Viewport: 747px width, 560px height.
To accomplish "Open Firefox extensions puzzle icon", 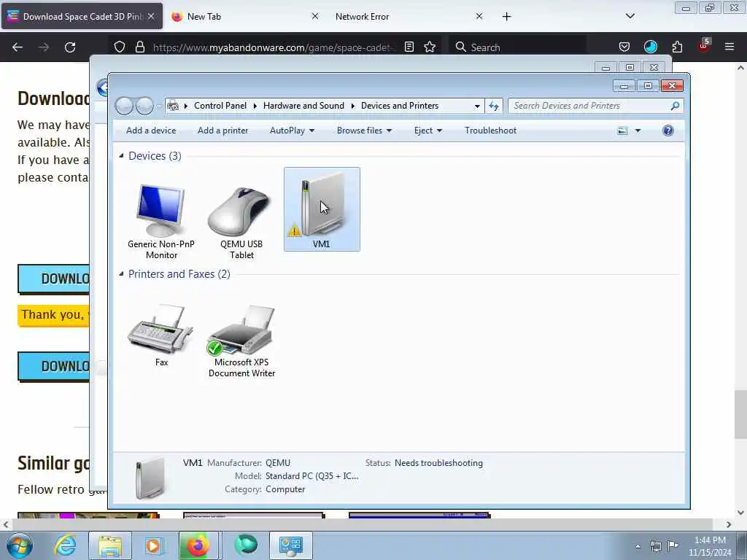I will [677, 47].
